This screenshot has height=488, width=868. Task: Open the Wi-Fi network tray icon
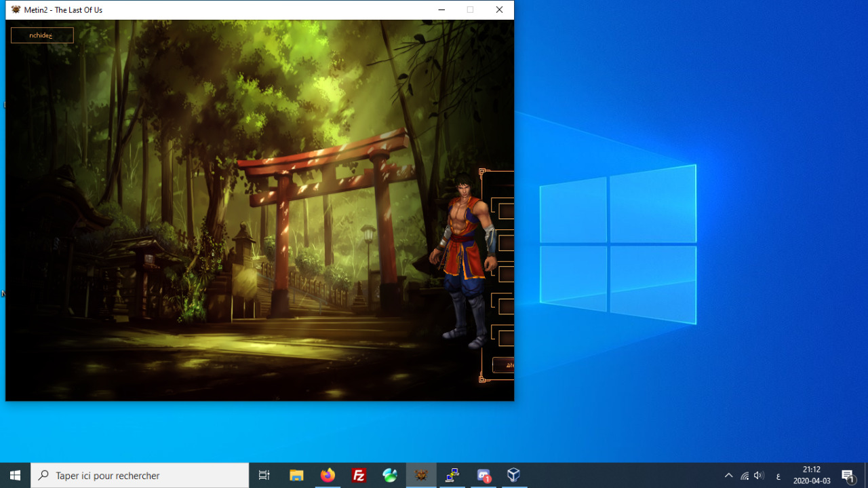click(745, 476)
